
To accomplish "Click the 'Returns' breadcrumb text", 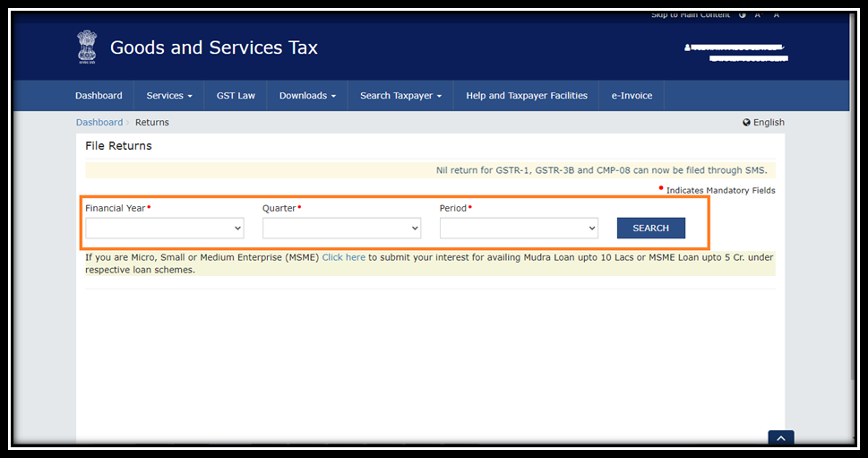I will [152, 123].
